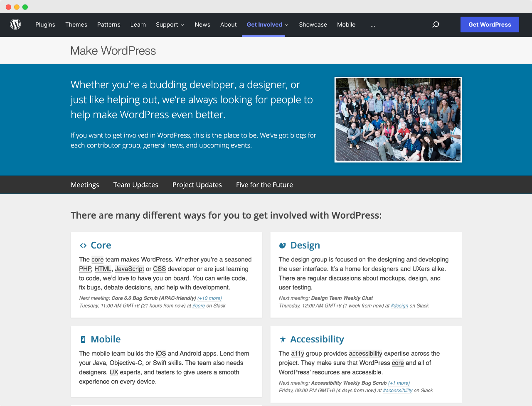Open the search magnifier icon

click(436, 25)
